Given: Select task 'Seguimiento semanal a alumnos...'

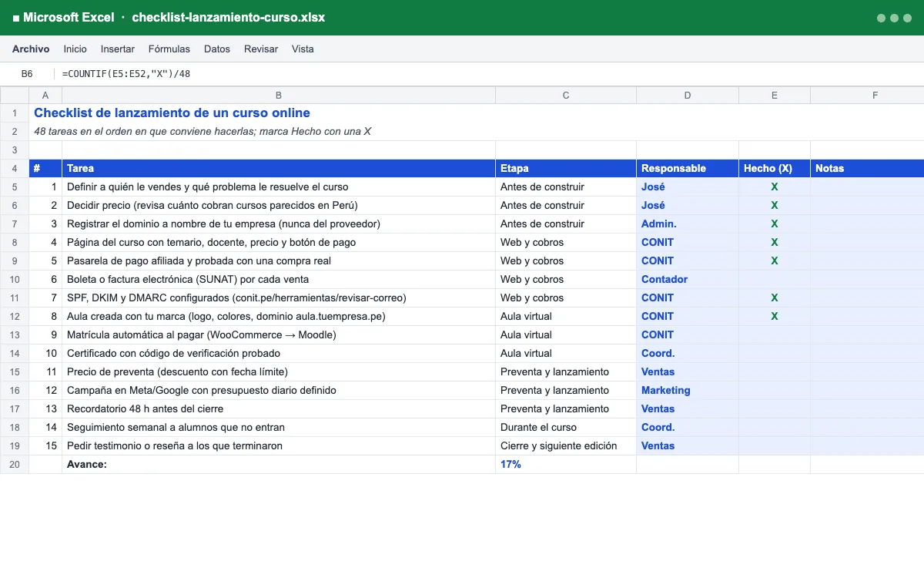Looking at the screenshot, I should 279,427.
